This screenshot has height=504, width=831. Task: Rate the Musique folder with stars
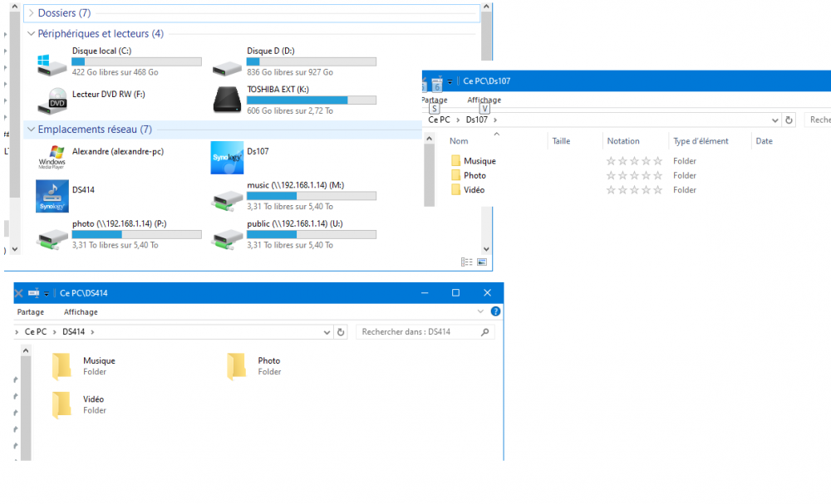tap(634, 161)
